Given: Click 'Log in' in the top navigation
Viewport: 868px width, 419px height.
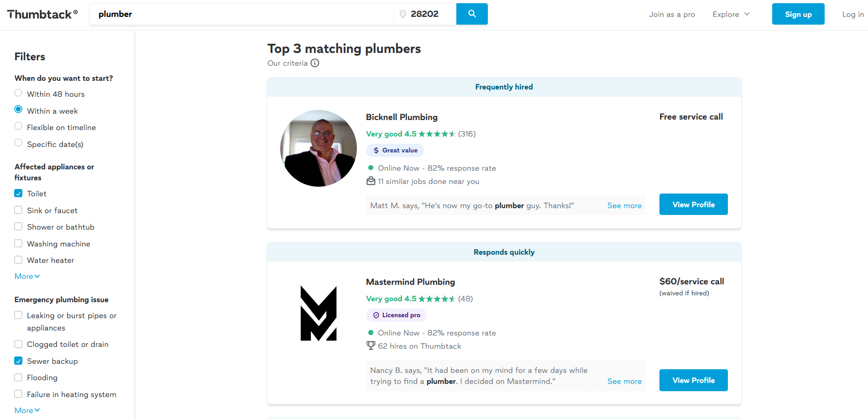Looking at the screenshot, I should coord(852,14).
